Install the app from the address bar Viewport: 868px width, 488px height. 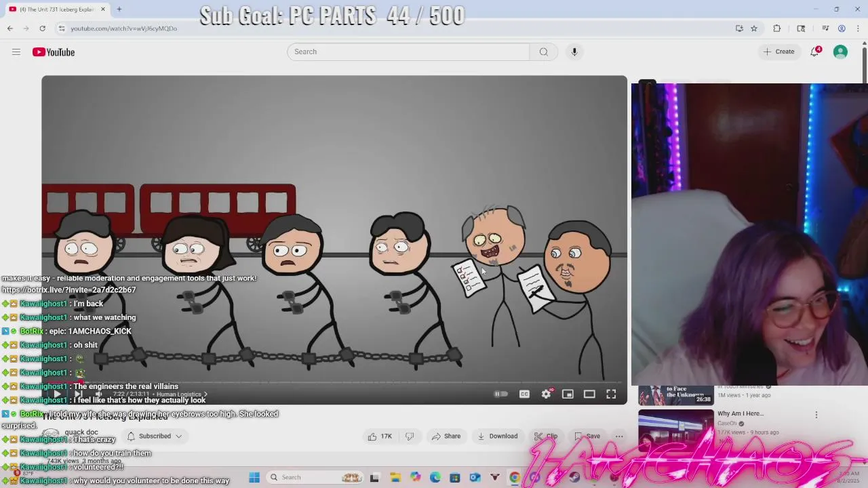tap(739, 28)
